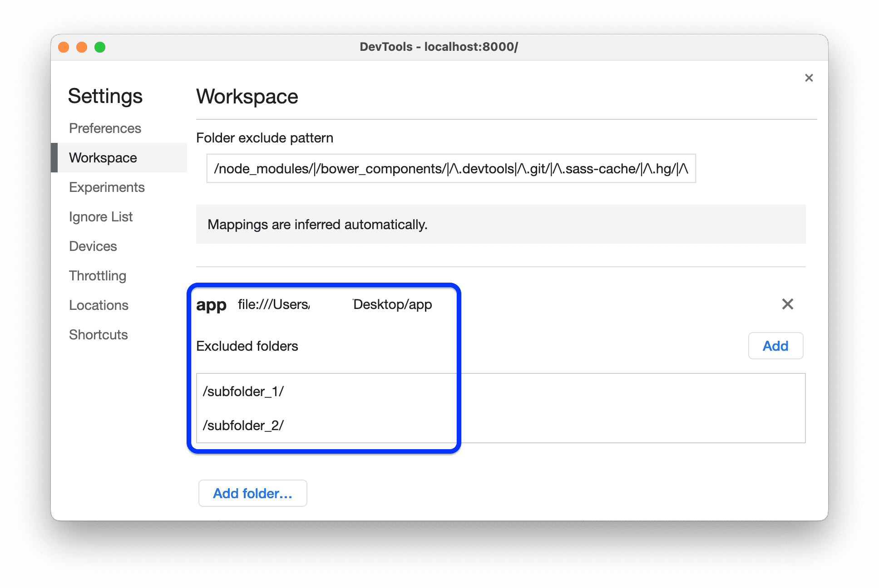Image resolution: width=879 pixels, height=588 pixels.
Task: Click the Experiments icon in sidebar
Action: 108,187
